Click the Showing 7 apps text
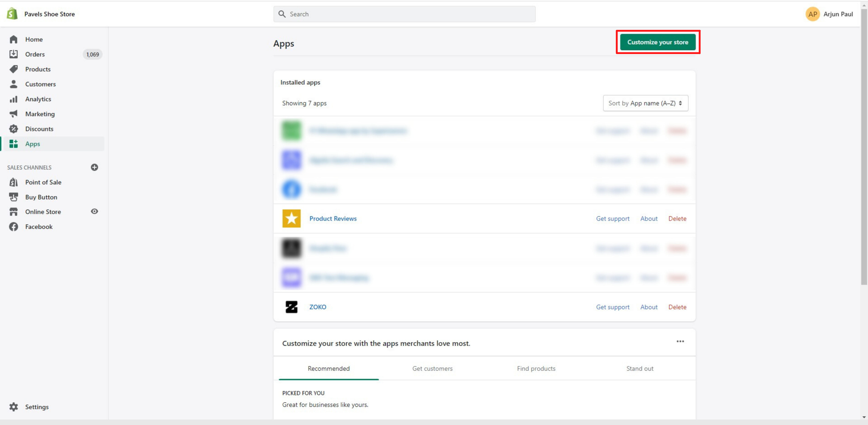The image size is (868, 425). (304, 103)
